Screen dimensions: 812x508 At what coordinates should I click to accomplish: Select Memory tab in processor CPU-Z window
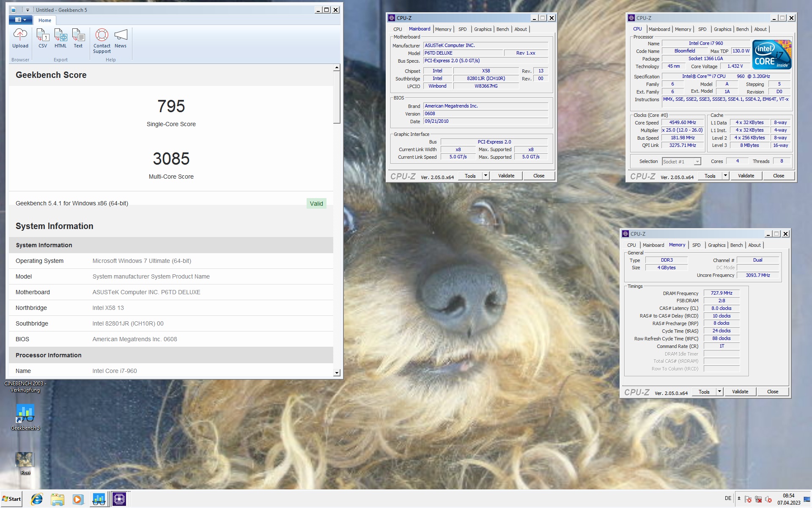pyautogui.click(x=683, y=29)
